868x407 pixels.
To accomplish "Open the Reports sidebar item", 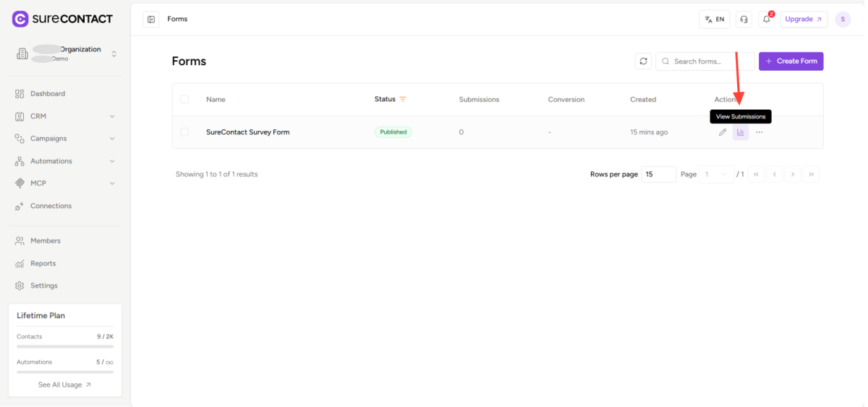I will tap(43, 264).
